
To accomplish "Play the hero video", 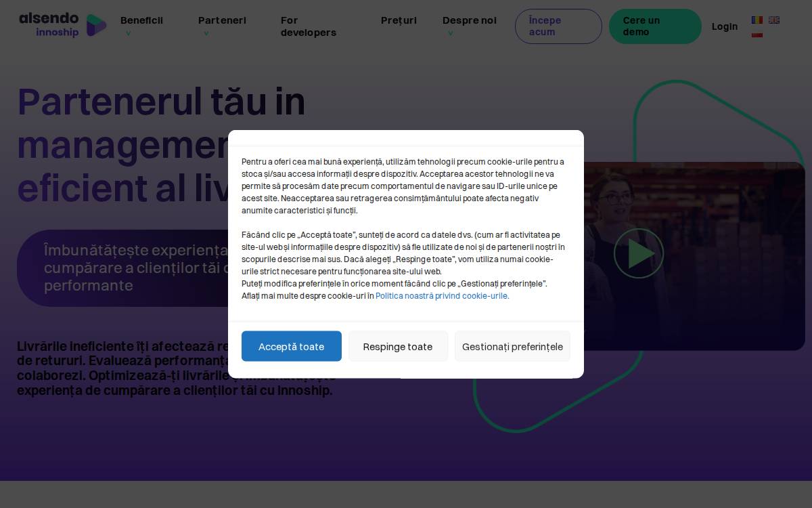I will [639, 253].
